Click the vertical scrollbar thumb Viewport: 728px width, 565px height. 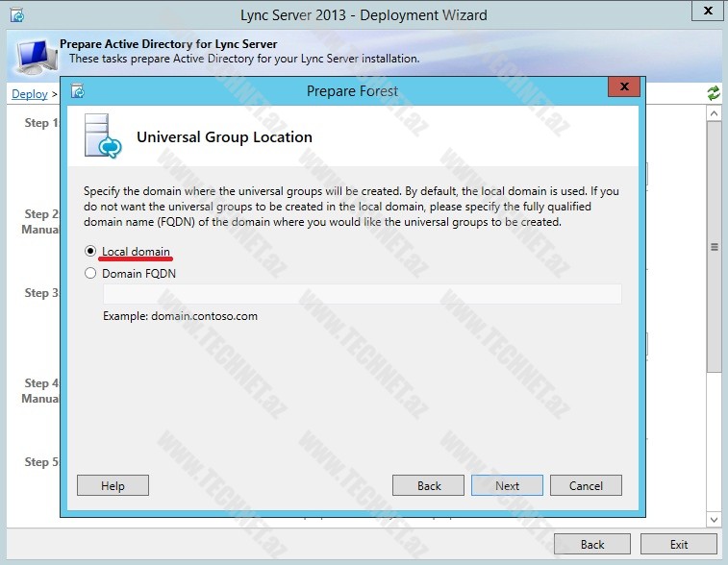tap(714, 246)
